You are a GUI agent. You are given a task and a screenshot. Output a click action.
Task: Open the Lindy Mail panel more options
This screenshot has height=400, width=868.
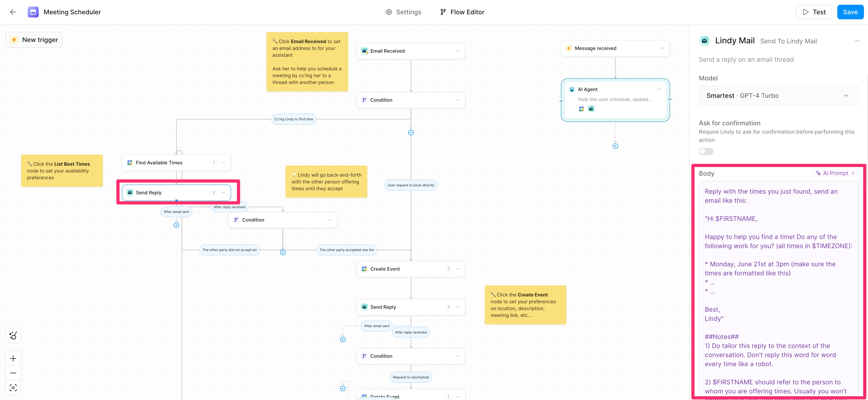tap(857, 41)
